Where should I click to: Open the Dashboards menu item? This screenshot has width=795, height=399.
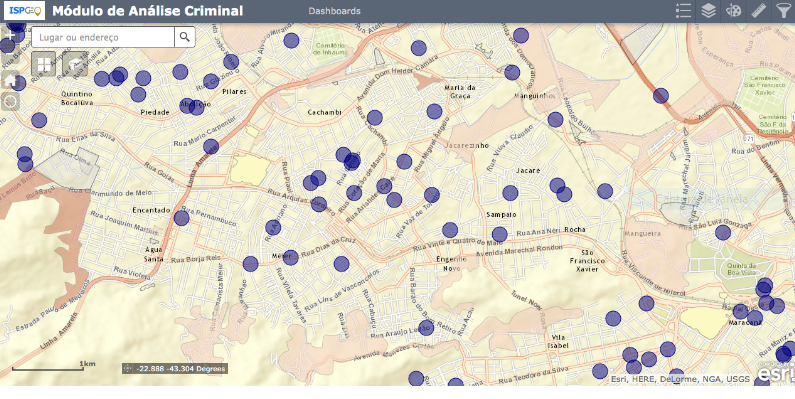click(x=334, y=11)
